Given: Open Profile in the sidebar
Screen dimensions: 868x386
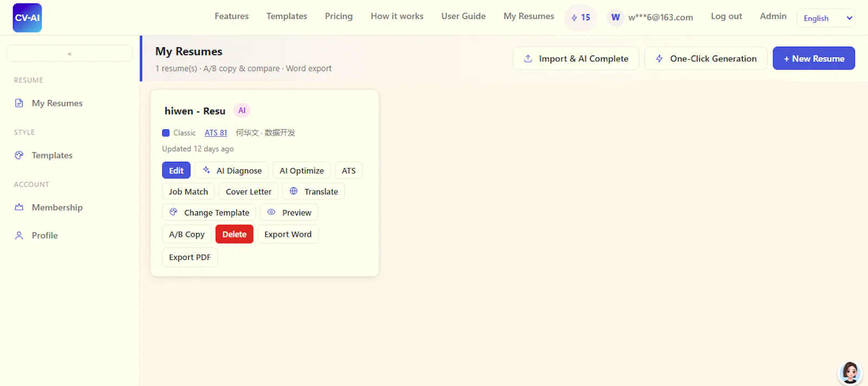Looking at the screenshot, I should point(44,236).
